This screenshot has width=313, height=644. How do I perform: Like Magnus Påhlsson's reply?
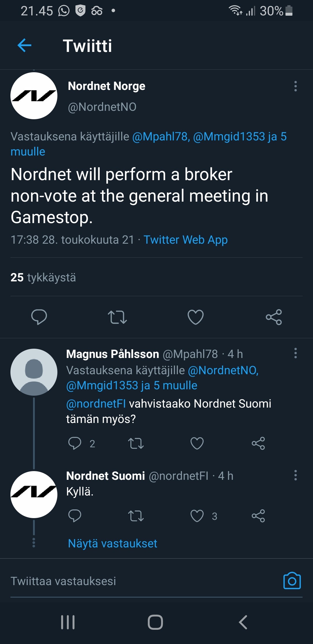197,443
